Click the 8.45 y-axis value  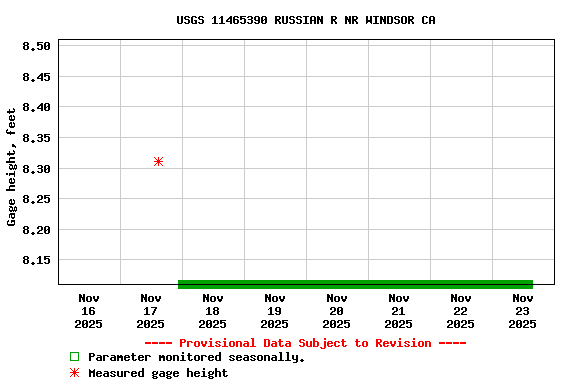tap(36, 77)
